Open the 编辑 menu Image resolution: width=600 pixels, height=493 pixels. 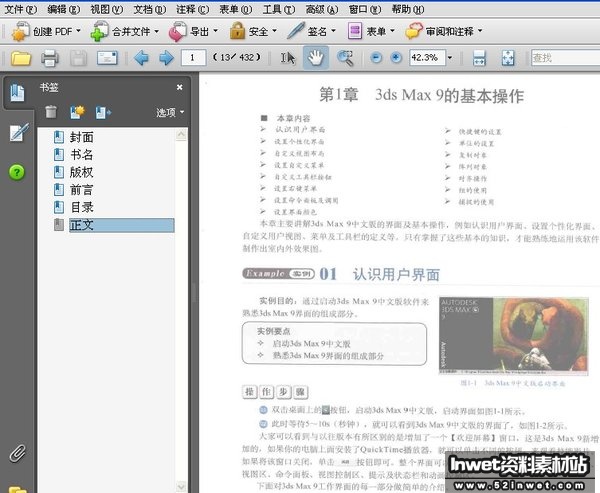pyautogui.click(x=64, y=9)
